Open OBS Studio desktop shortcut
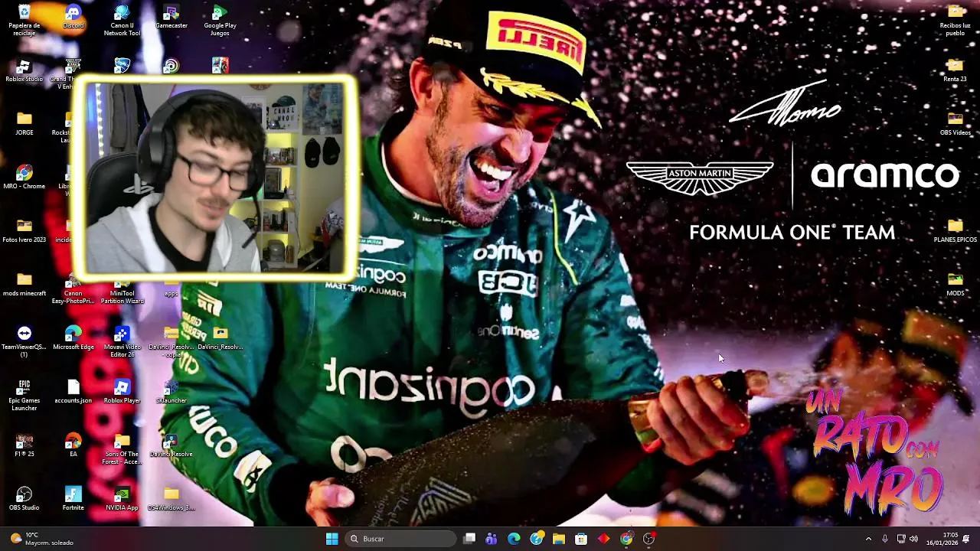Screen dimensions: 980x551 [24, 499]
